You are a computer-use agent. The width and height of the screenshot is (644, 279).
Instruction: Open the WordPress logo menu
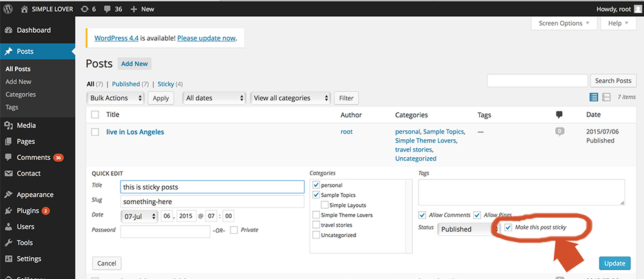(x=8, y=8)
